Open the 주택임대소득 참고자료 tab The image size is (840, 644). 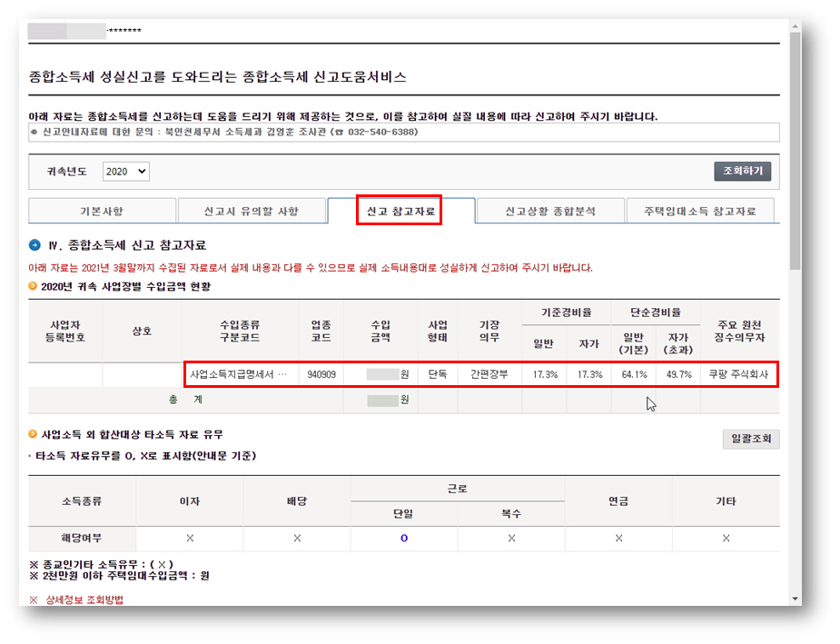tap(699, 211)
